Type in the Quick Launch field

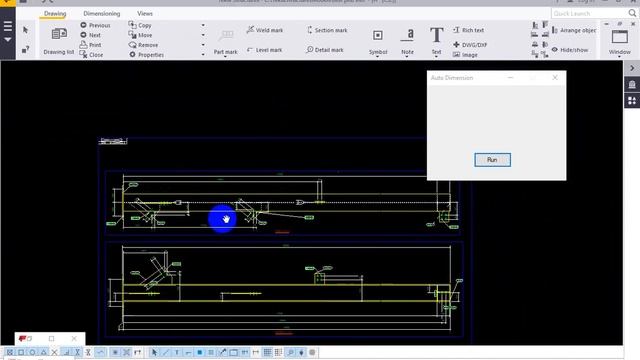(x=589, y=13)
